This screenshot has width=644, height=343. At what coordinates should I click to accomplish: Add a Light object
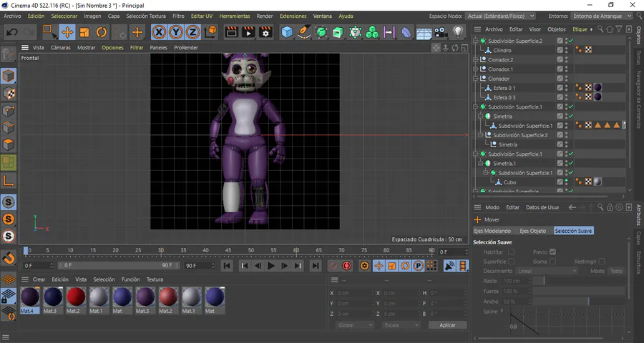point(458,32)
